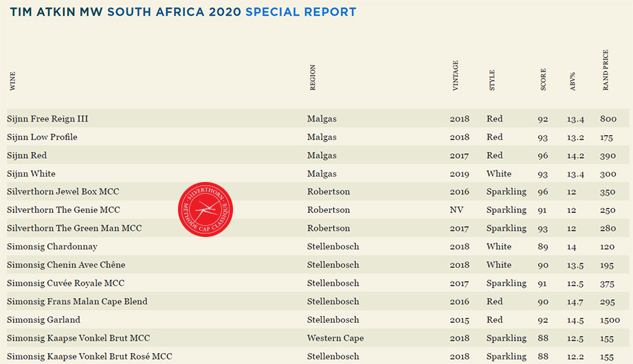Select Simonsig Kaapse Vonkel Brut MCC name
633x364 pixels.
point(78,338)
